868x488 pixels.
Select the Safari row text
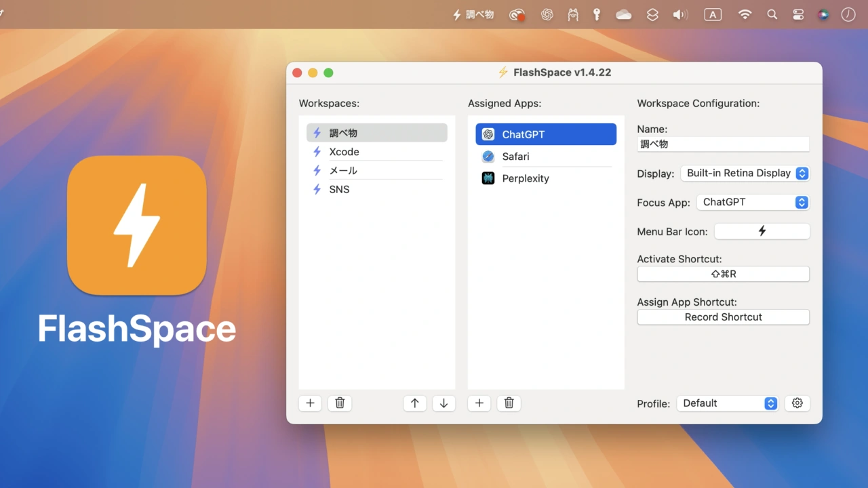click(515, 157)
